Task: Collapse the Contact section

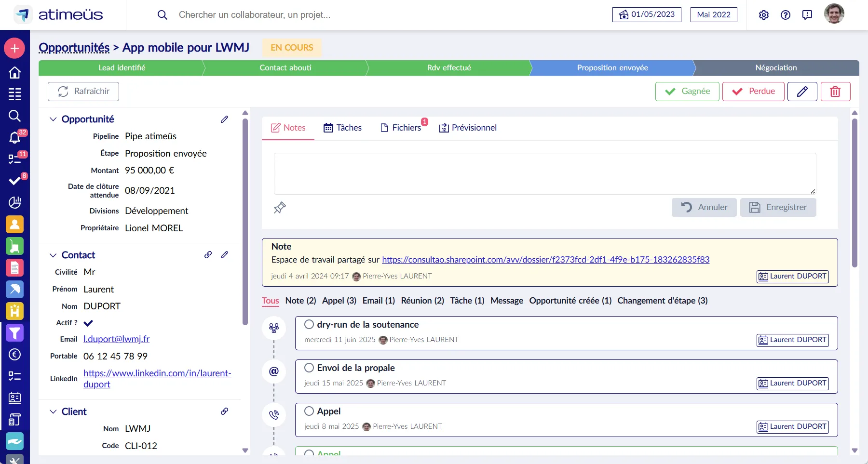Action: point(53,255)
